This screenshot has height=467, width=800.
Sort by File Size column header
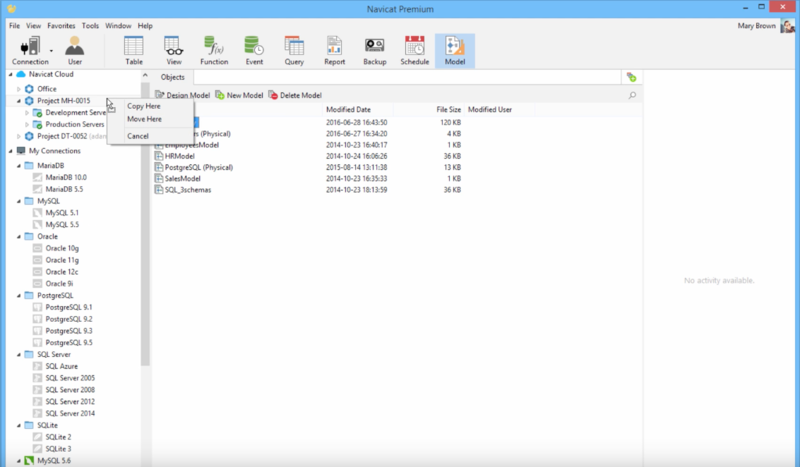pyautogui.click(x=429, y=110)
